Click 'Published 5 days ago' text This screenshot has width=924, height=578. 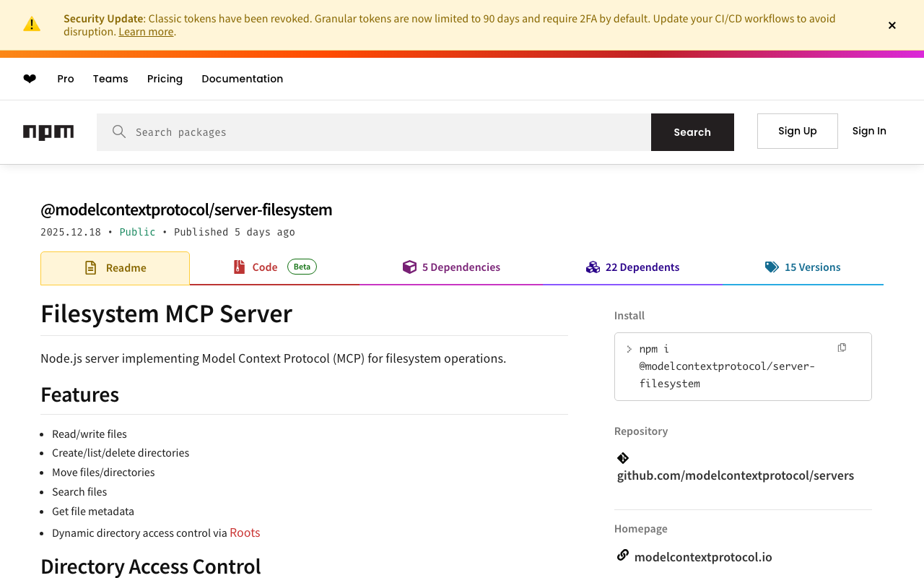coord(235,232)
